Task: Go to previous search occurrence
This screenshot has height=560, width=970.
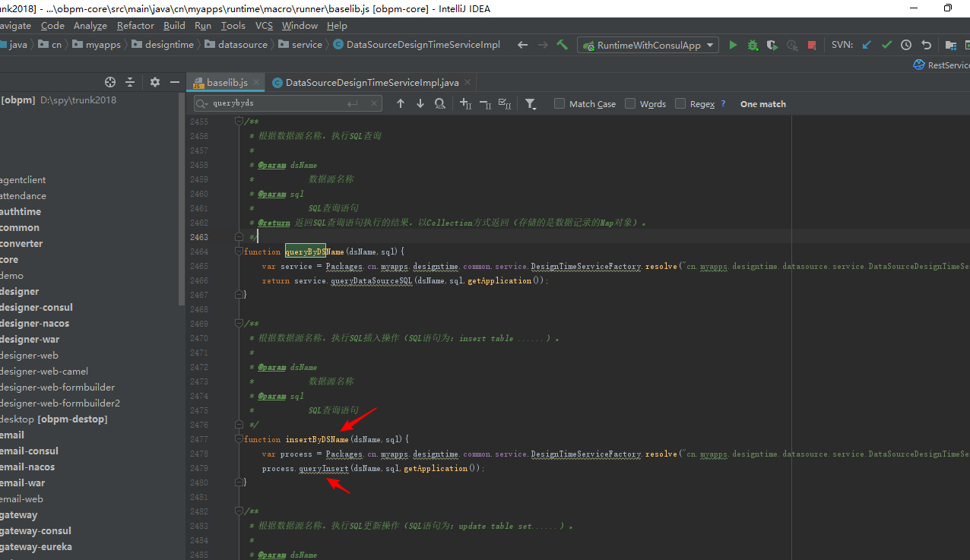Action: [401, 103]
